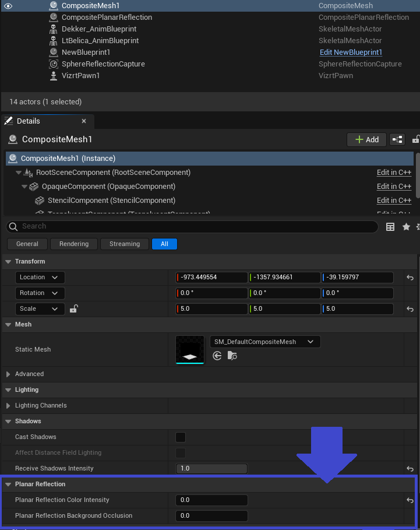
Task: Reset Receive Shadows Intensity to default
Action: (410, 469)
